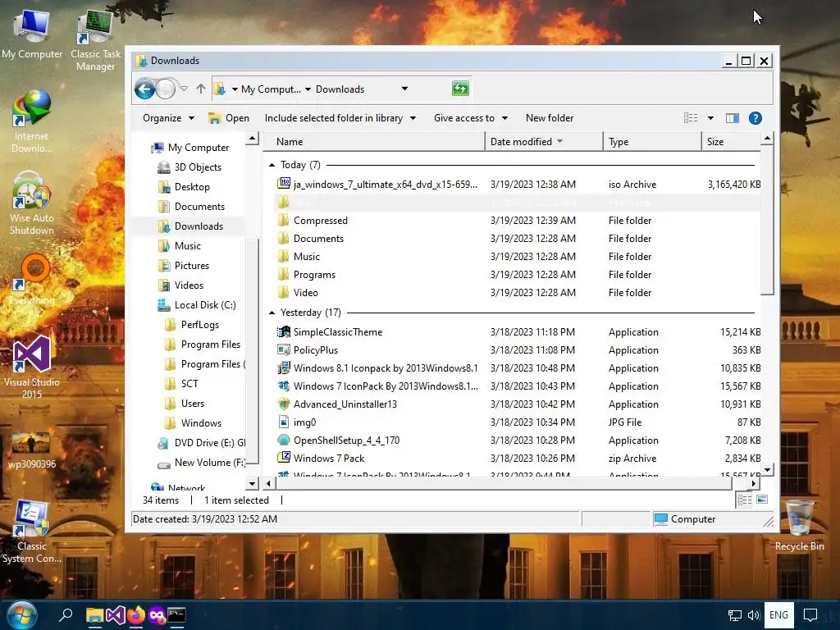This screenshot has height=630, width=840.
Task: Open the Recycle Bin
Action: 799,525
